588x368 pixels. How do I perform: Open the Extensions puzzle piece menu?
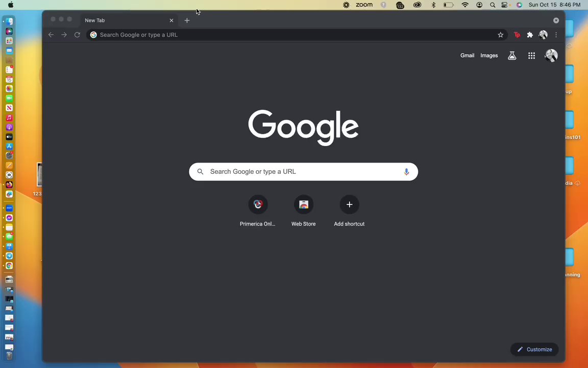[x=530, y=35]
